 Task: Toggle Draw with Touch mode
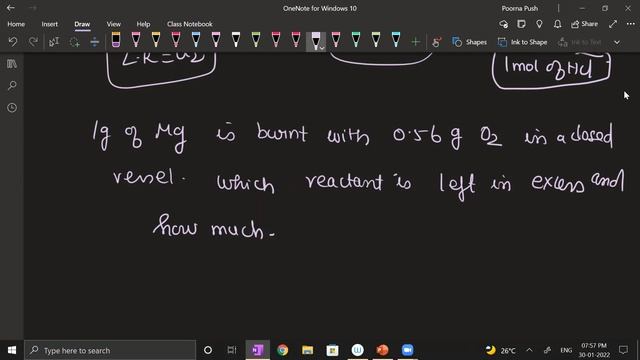pyautogui.click(x=437, y=42)
